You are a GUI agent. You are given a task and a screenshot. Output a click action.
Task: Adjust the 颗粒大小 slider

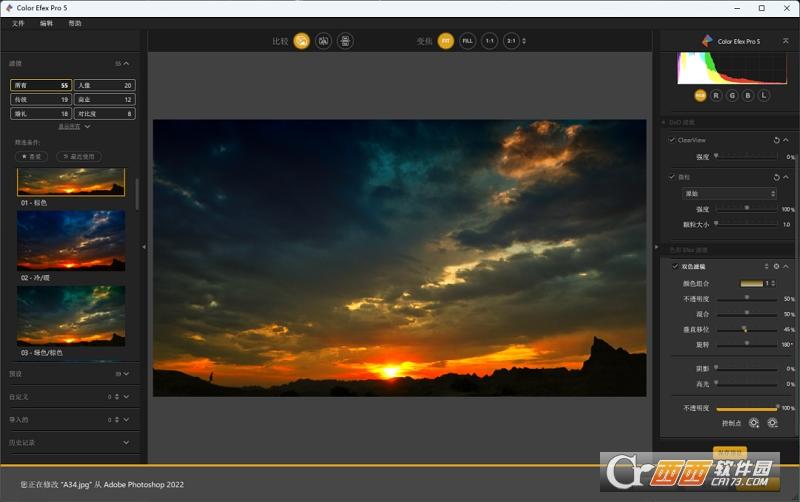(746, 224)
